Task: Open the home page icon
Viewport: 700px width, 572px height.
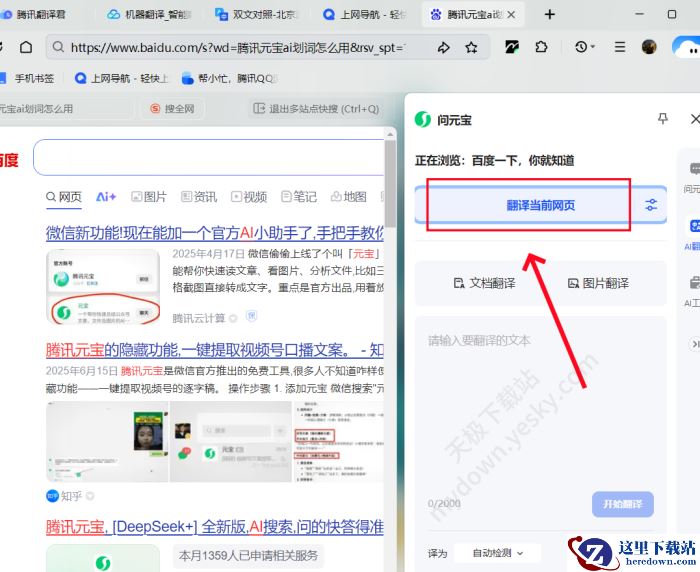Action: coord(26,47)
